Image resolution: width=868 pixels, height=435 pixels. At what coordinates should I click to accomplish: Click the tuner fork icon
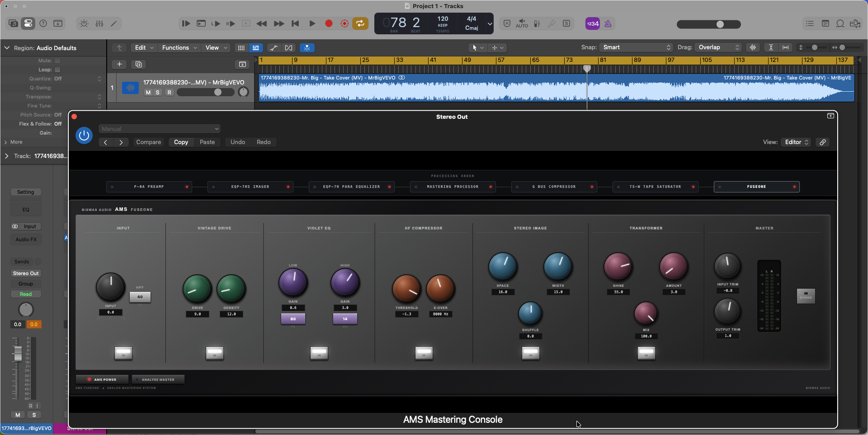click(552, 23)
